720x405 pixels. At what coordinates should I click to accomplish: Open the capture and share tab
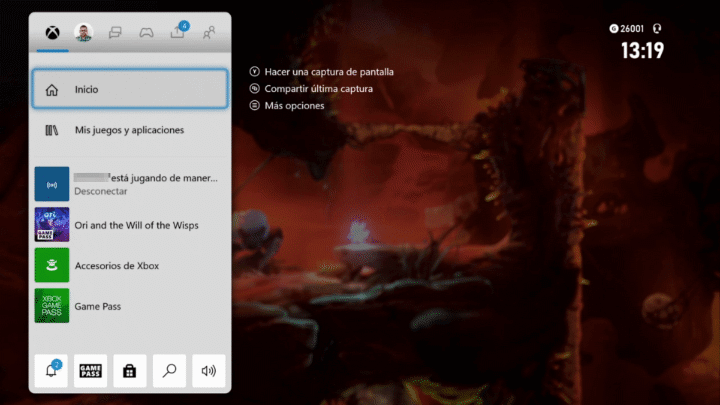pos(178,31)
